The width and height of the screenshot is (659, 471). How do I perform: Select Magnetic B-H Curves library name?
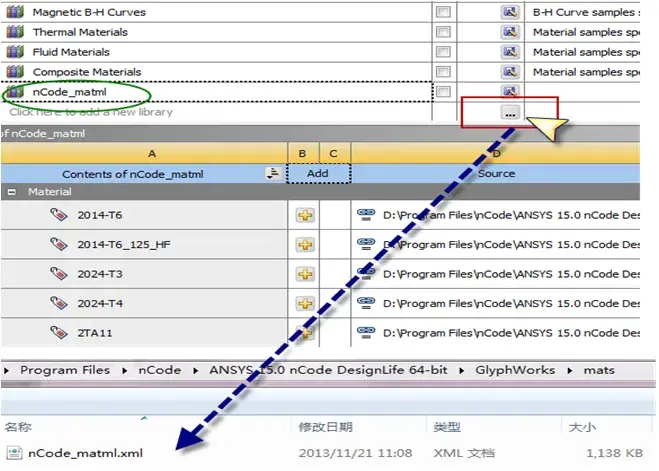pyautogui.click(x=89, y=12)
